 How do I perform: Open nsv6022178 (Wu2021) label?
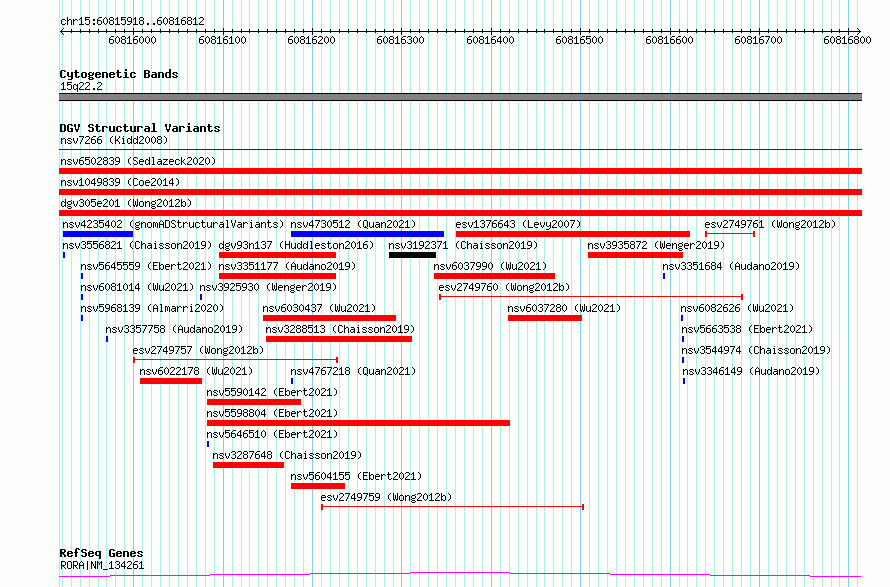pyautogui.click(x=196, y=371)
